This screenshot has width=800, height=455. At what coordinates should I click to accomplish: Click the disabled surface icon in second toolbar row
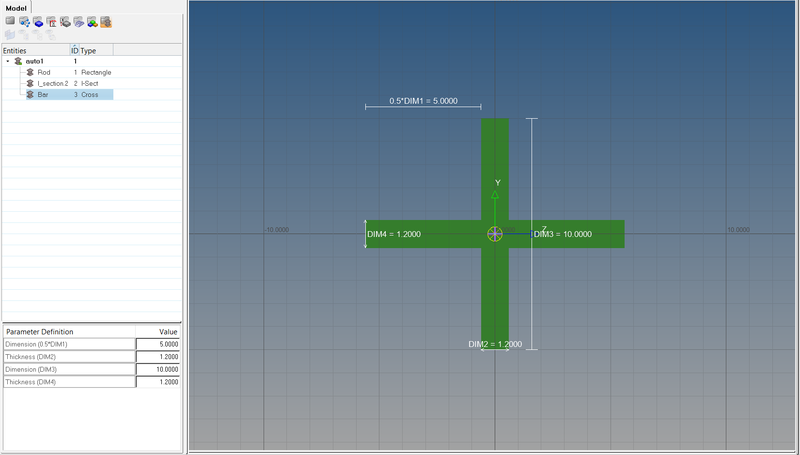10,35
